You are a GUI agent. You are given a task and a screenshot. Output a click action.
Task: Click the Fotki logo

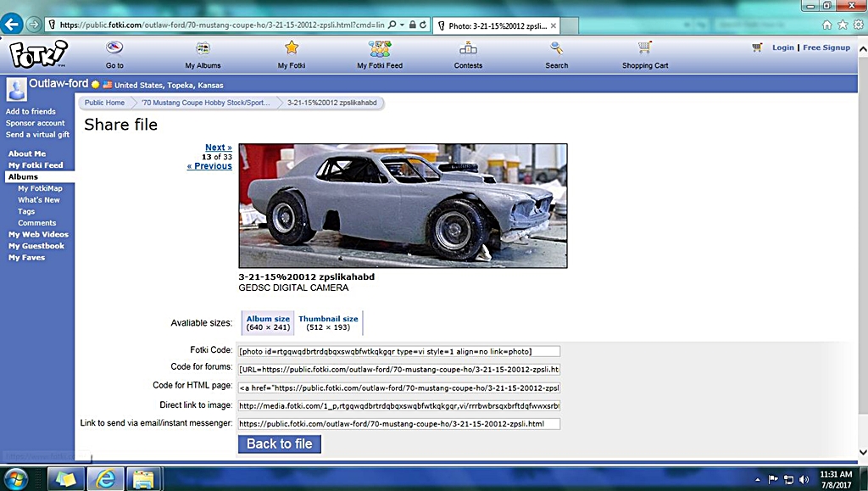[x=37, y=54]
